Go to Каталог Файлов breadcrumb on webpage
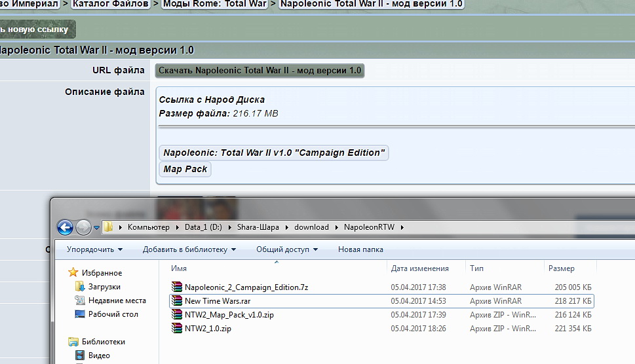635x364 pixels. point(110,4)
